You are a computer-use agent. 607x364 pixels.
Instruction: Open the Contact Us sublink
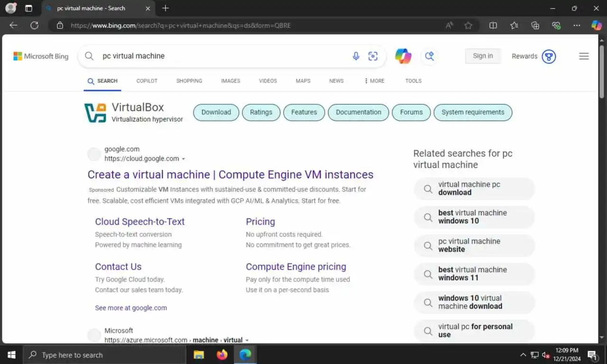118,266
